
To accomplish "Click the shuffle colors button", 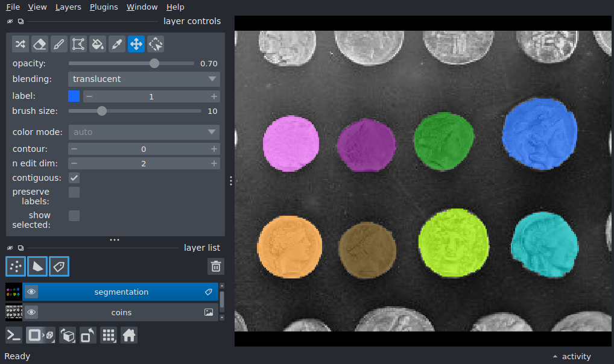I will click(21, 44).
